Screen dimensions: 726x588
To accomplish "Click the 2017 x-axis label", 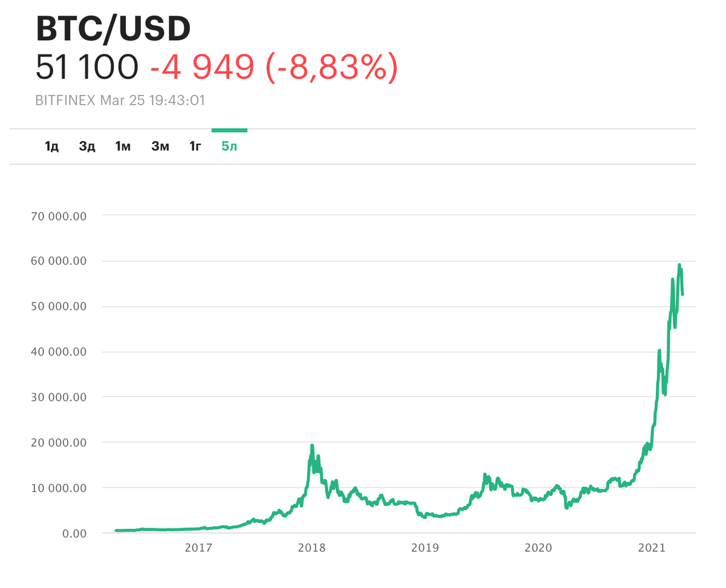I will (198, 548).
